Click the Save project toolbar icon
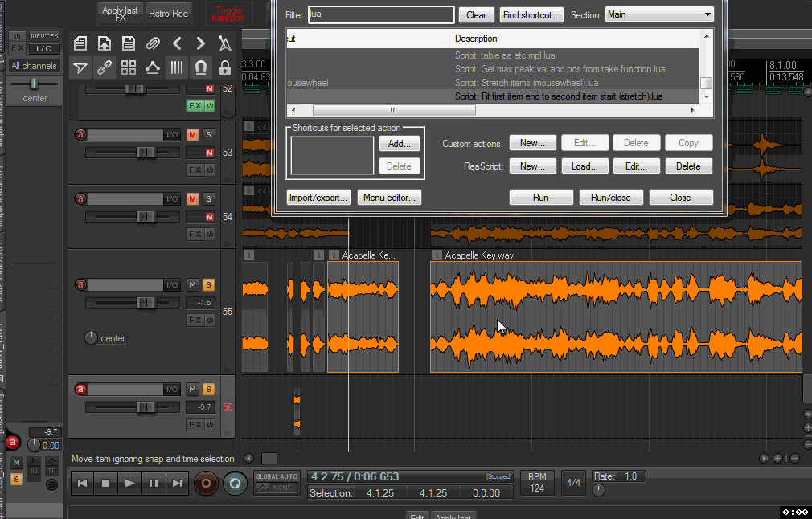 click(x=128, y=43)
